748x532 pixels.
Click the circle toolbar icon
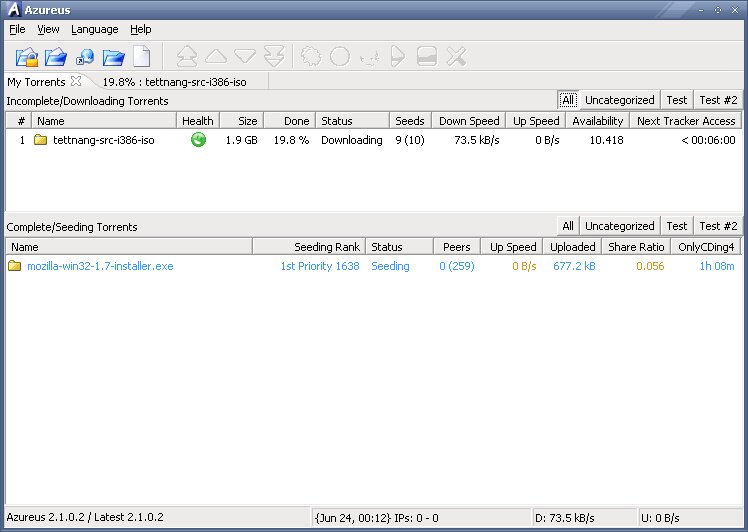pyautogui.click(x=340, y=57)
